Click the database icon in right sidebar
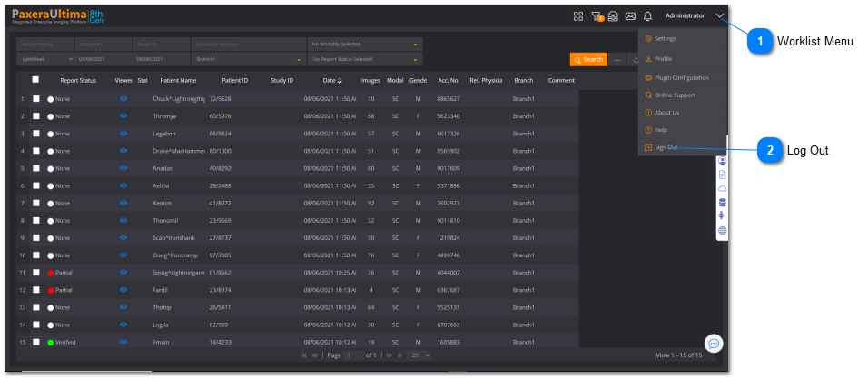 click(723, 203)
